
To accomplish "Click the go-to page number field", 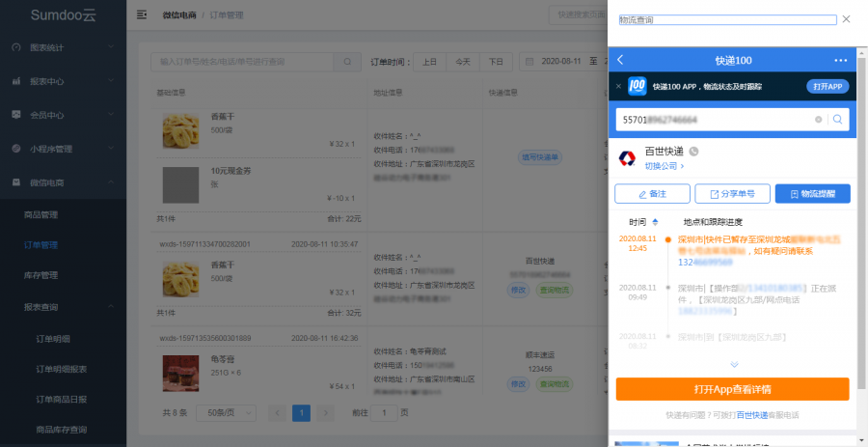I will pyautogui.click(x=384, y=412).
